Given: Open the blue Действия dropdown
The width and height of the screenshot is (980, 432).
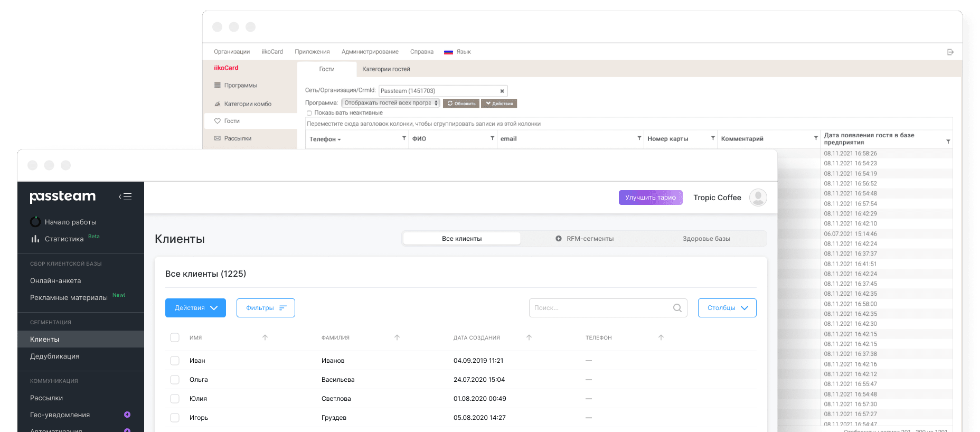Looking at the screenshot, I should (x=195, y=308).
